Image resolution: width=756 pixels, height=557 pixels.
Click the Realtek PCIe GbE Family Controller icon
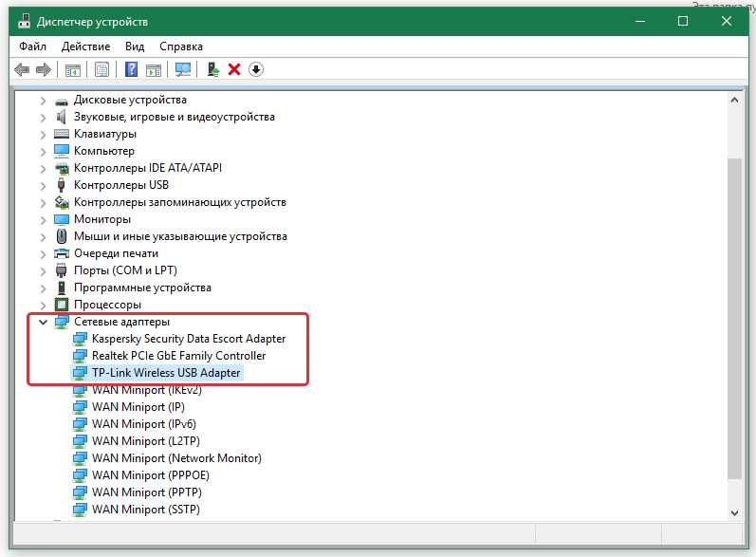pyautogui.click(x=80, y=356)
